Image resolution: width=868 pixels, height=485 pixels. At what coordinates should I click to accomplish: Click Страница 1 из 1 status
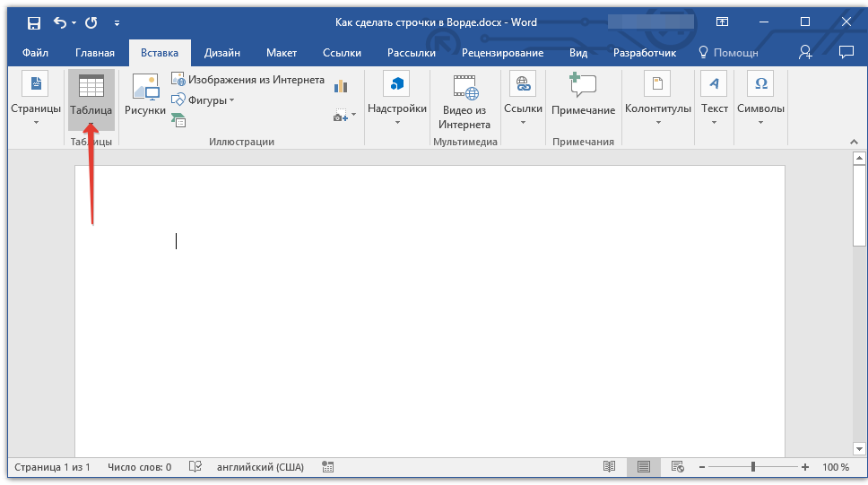[52, 467]
